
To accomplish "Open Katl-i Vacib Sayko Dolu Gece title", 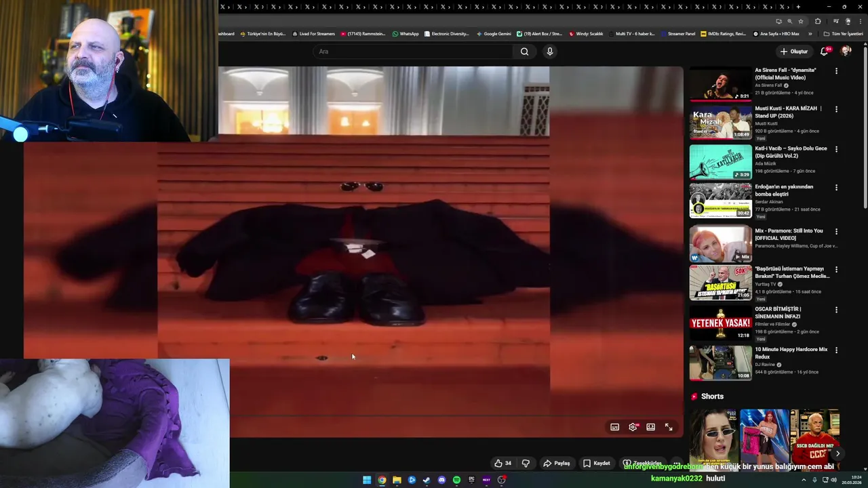I will (x=791, y=152).
